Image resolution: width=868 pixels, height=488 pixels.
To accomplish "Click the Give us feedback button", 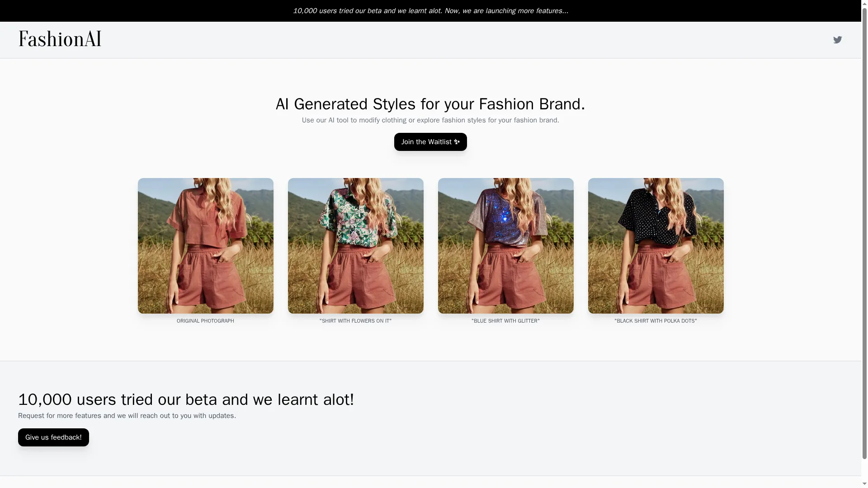I will tap(53, 437).
